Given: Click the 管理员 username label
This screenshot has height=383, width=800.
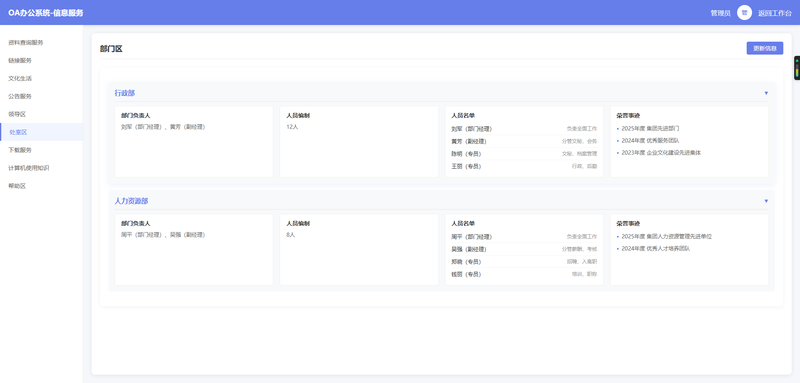Looking at the screenshot, I should pyautogui.click(x=720, y=13).
